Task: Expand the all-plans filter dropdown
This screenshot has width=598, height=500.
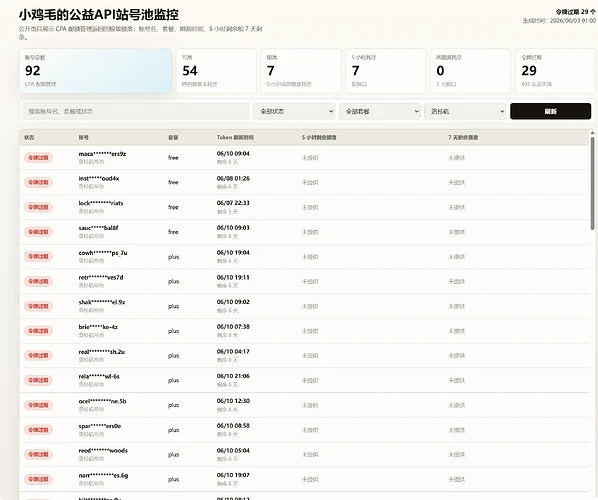Action: [379, 111]
